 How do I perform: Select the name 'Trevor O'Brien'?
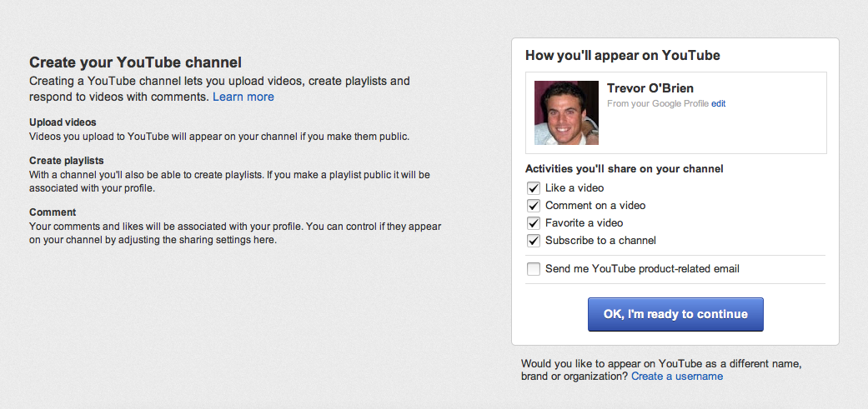pyautogui.click(x=650, y=87)
